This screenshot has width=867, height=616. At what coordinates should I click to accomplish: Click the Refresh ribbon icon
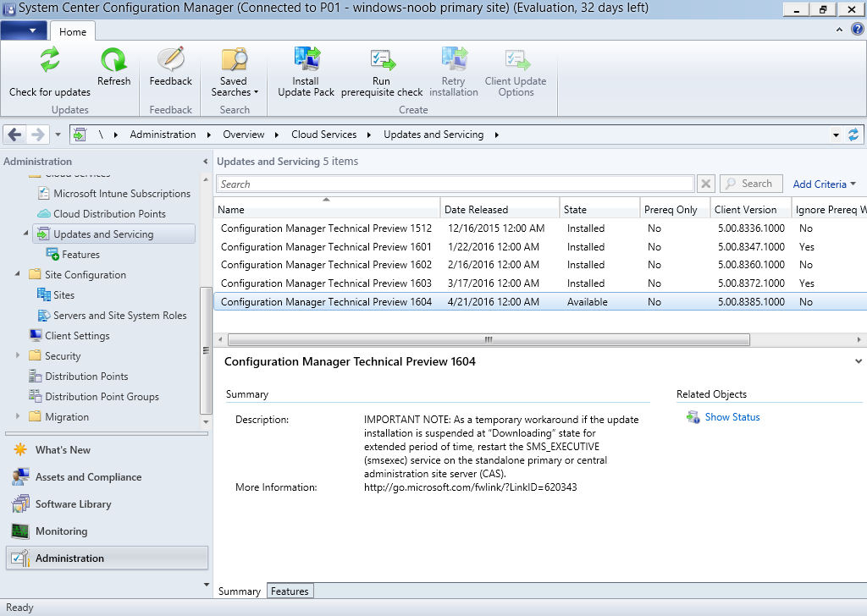114,59
